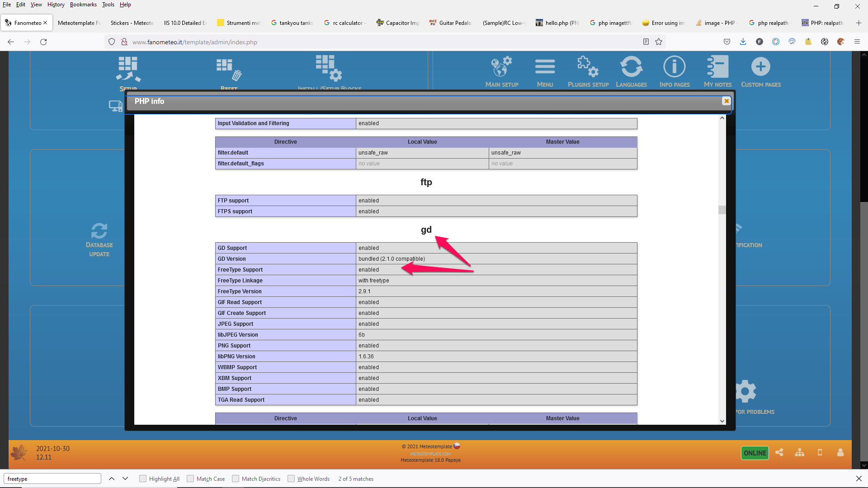
Task: Enable Highlight All checkbox
Action: pyautogui.click(x=143, y=479)
